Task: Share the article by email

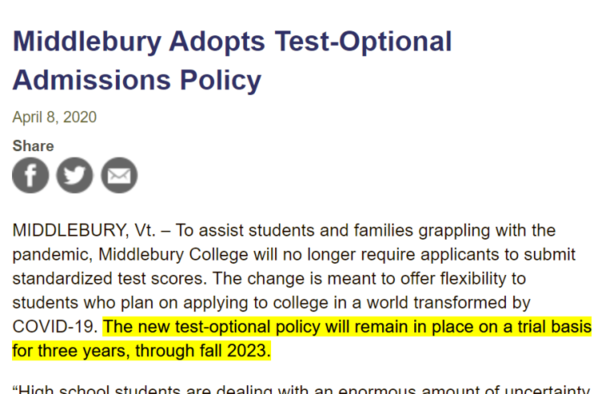Action: pos(119,175)
